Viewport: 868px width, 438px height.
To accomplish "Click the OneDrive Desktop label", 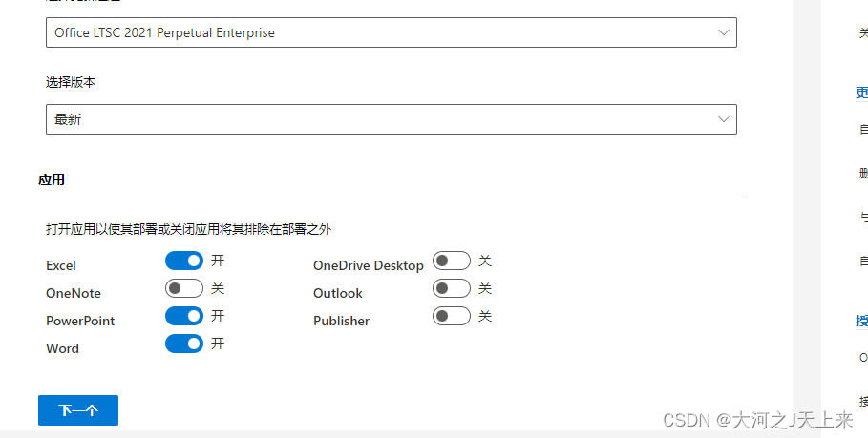I will [x=369, y=265].
